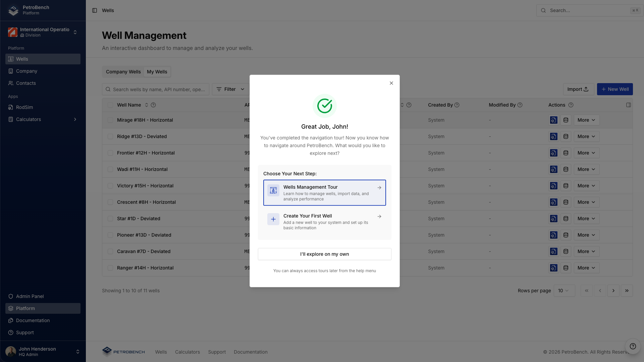644x362 pixels.
Task: Switch to the Company Wells tab
Action: (123, 72)
